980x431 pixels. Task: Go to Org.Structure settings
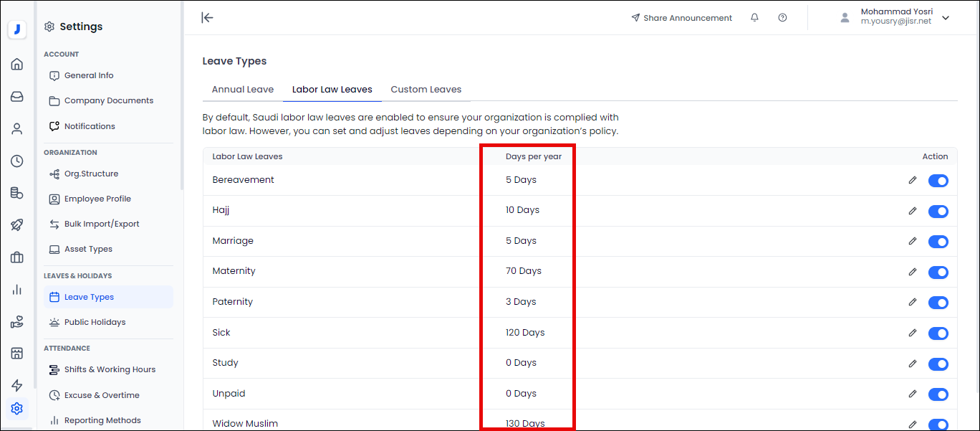click(x=91, y=174)
